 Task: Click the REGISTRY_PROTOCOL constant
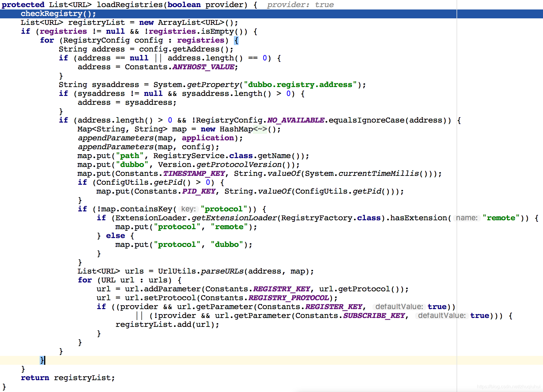coord(289,298)
